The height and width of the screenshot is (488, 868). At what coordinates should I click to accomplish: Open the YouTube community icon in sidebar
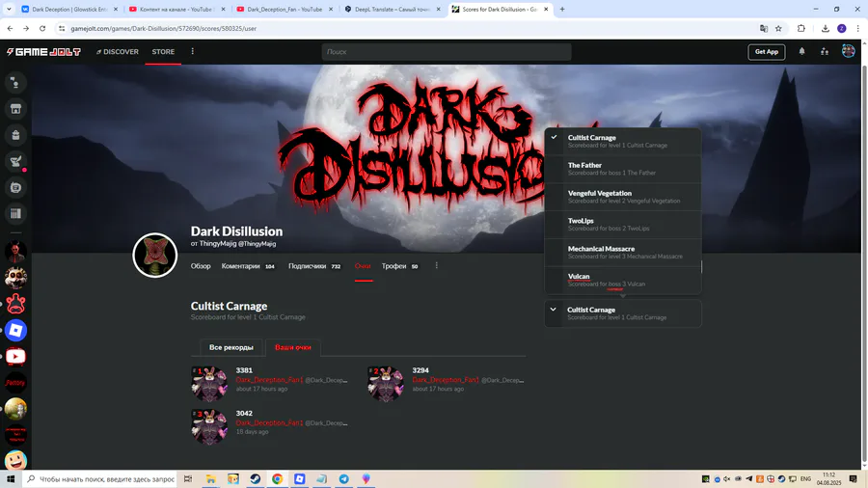point(15,356)
